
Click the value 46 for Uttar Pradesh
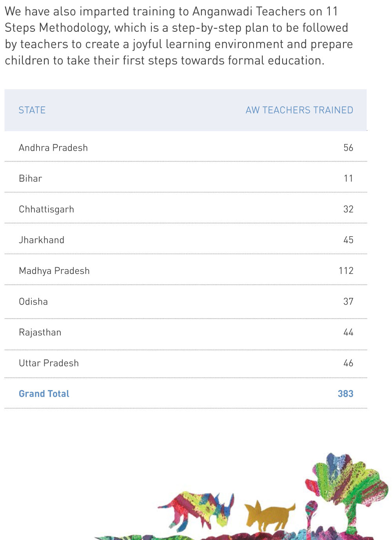pyautogui.click(x=348, y=363)
